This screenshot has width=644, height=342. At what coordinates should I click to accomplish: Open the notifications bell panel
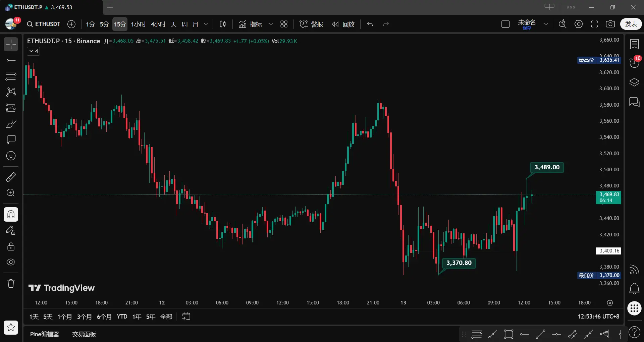[x=634, y=289]
